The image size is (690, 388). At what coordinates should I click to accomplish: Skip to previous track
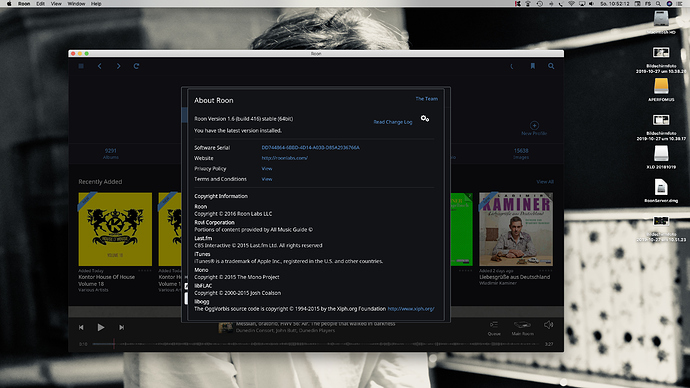[81, 327]
